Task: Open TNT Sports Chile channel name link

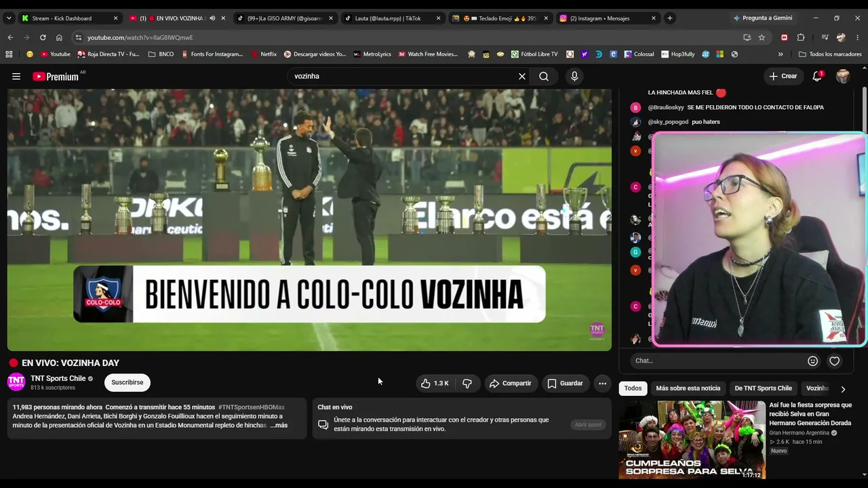Action: (x=58, y=379)
